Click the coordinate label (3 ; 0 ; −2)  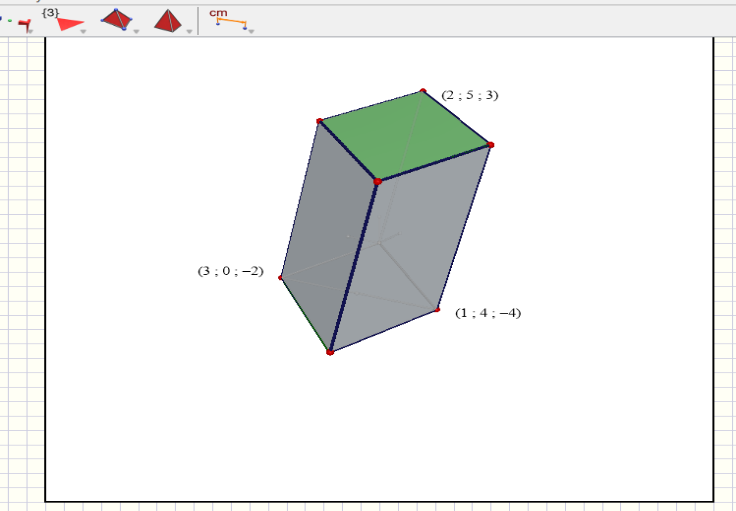pos(230,271)
